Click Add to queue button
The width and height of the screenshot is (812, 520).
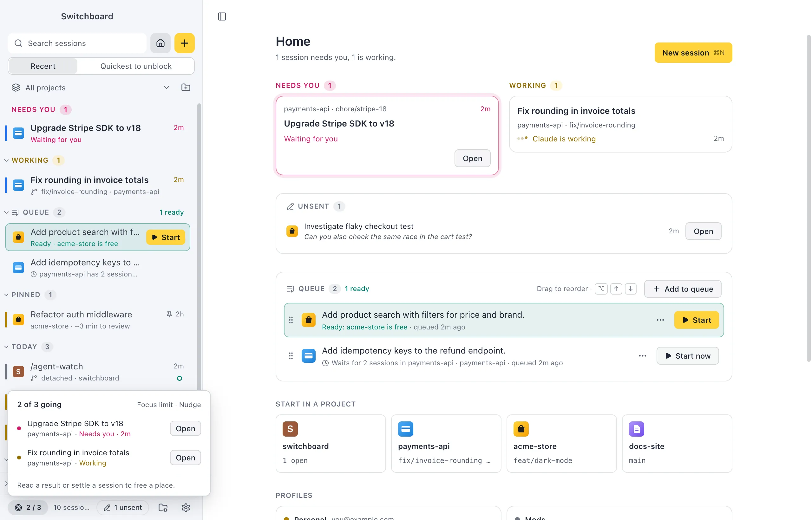pos(683,289)
